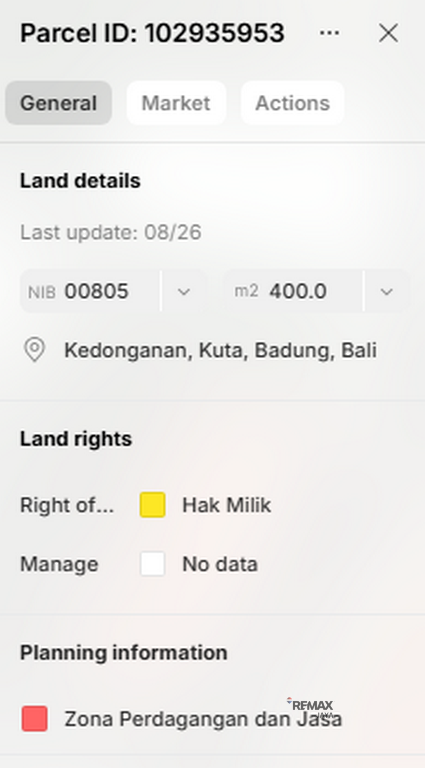425x768 pixels.
Task: Click the Hak Milik label
Action: tap(227, 505)
